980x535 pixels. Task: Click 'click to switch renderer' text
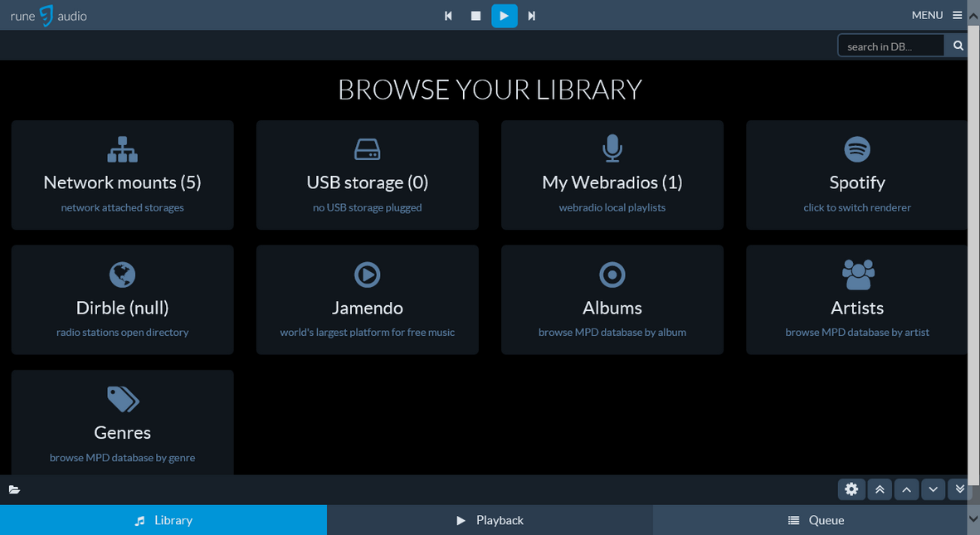coord(857,207)
